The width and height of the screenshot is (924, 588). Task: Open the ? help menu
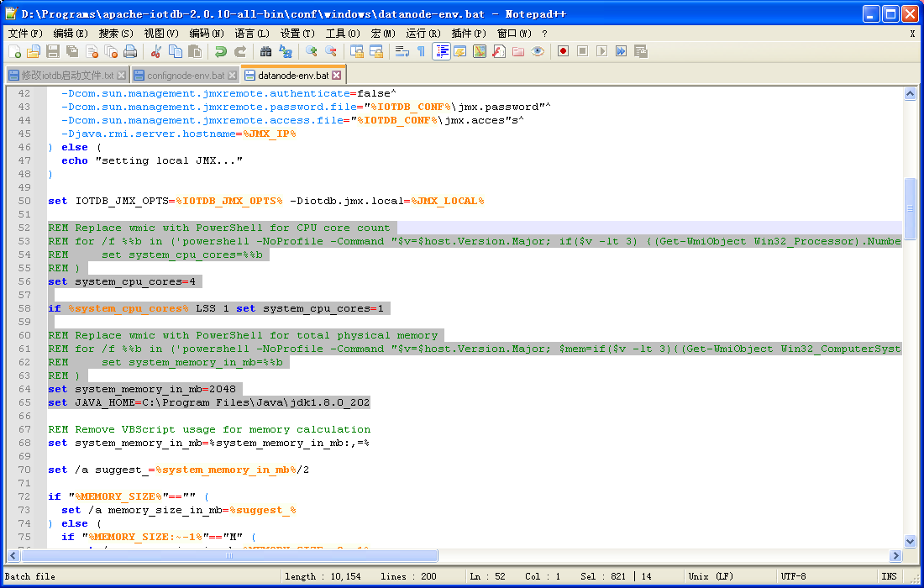coord(544,34)
